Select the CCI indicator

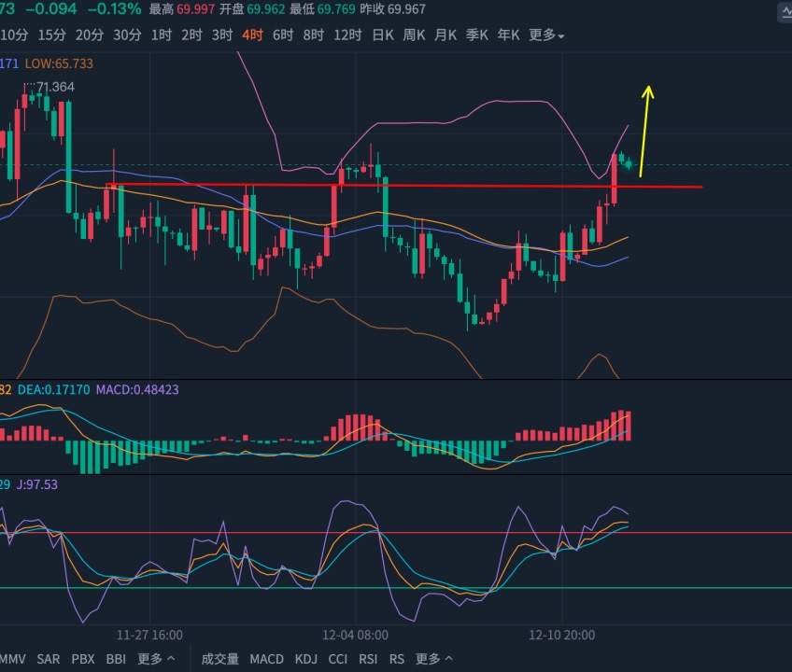click(x=338, y=659)
